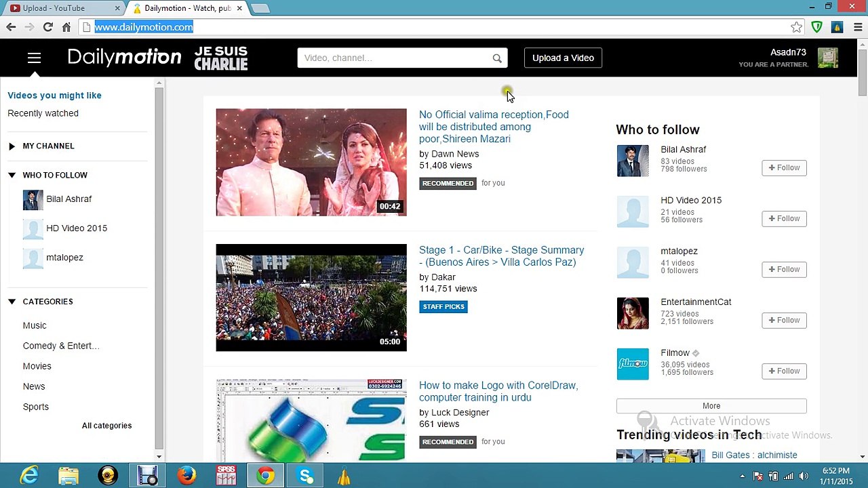The image size is (868, 488).
Task: Follow EntertainmentCat
Action: [784, 320]
